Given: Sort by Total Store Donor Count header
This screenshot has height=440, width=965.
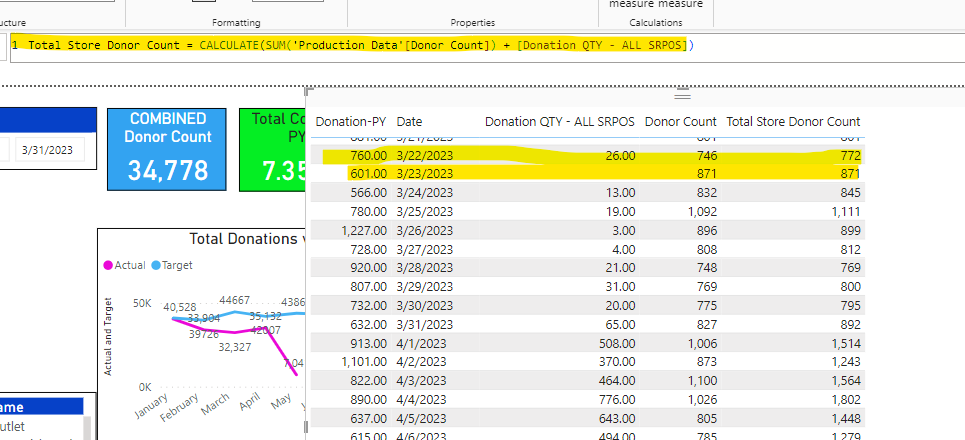Looking at the screenshot, I should (x=793, y=122).
